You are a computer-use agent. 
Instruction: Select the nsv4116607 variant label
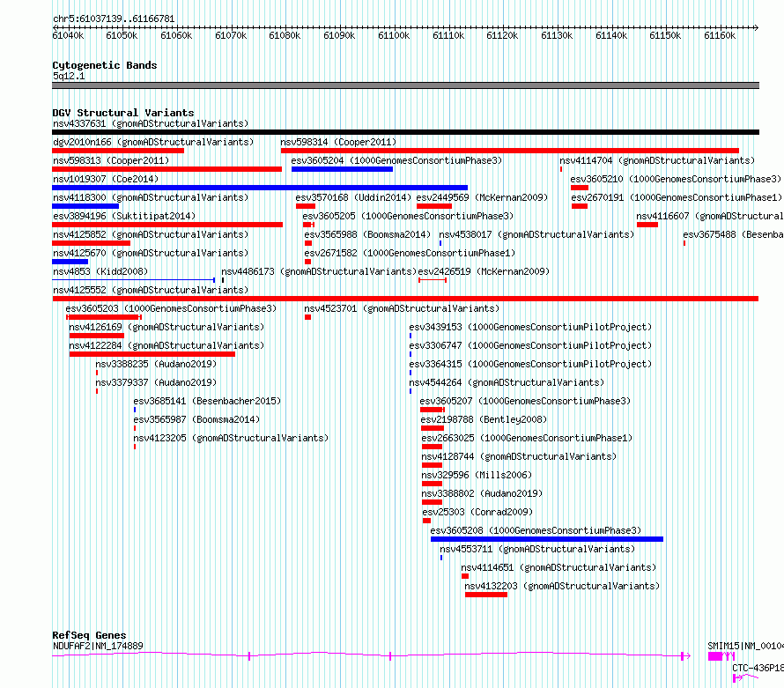point(709,216)
